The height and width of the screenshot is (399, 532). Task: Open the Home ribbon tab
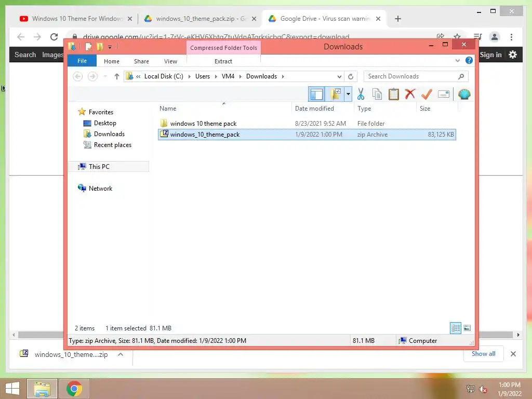[x=112, y=61]
